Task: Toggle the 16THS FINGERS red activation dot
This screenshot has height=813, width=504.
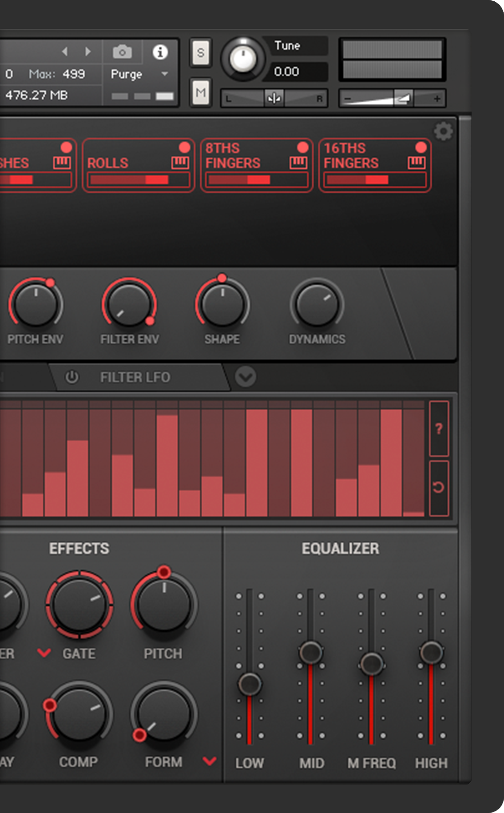Action: (x=421, y=147)
